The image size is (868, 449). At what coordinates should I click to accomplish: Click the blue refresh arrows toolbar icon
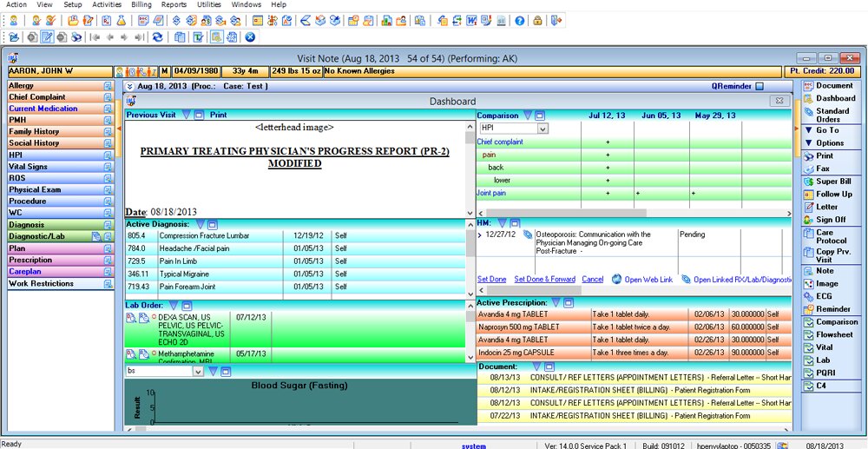(x=156, y=37)
